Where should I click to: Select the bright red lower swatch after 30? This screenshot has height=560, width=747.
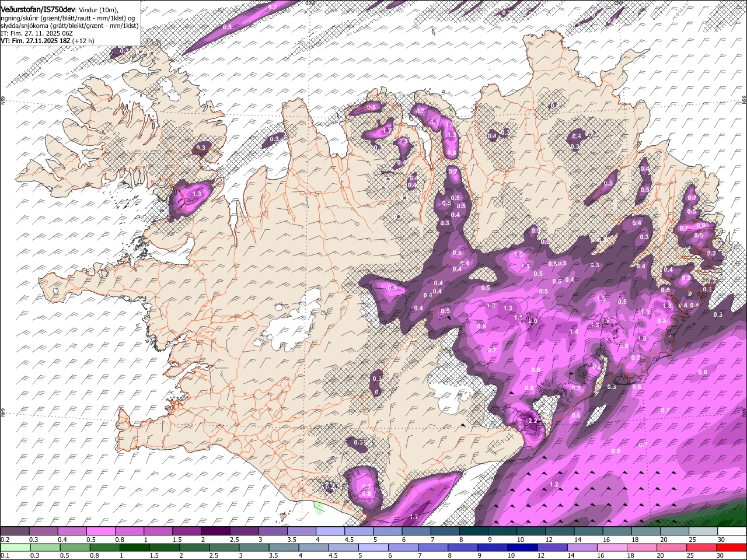coord(731,548)
